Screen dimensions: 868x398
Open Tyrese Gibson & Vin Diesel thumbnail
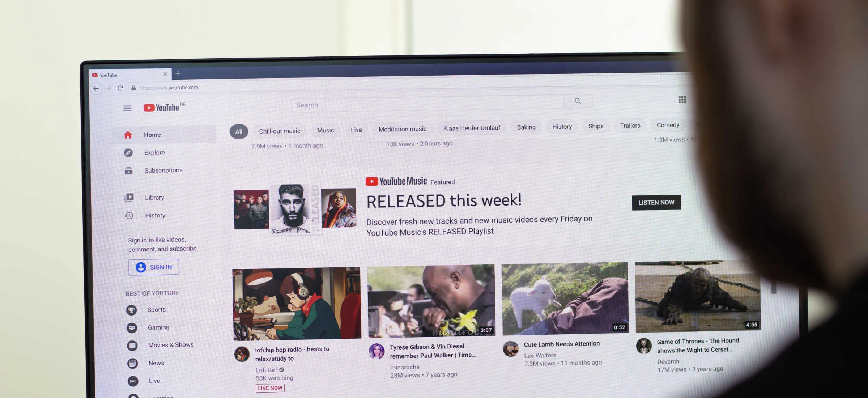point(431,301)
